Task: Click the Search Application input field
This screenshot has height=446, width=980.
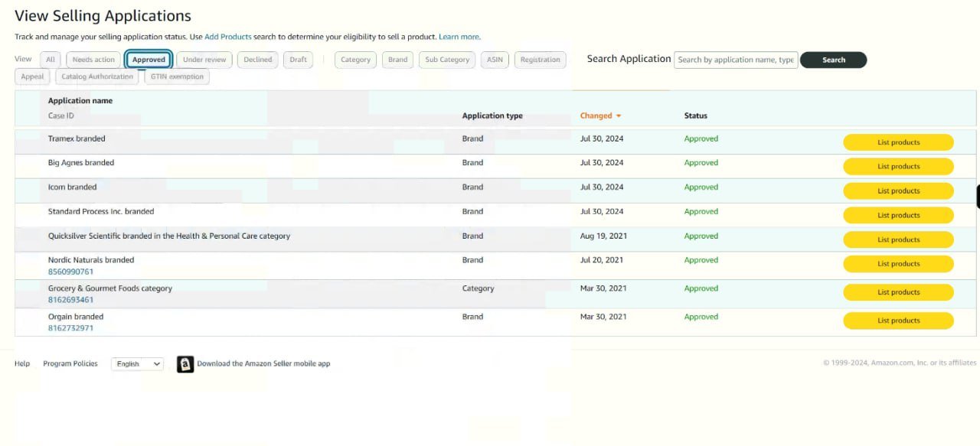Action: tap(736, 60)
